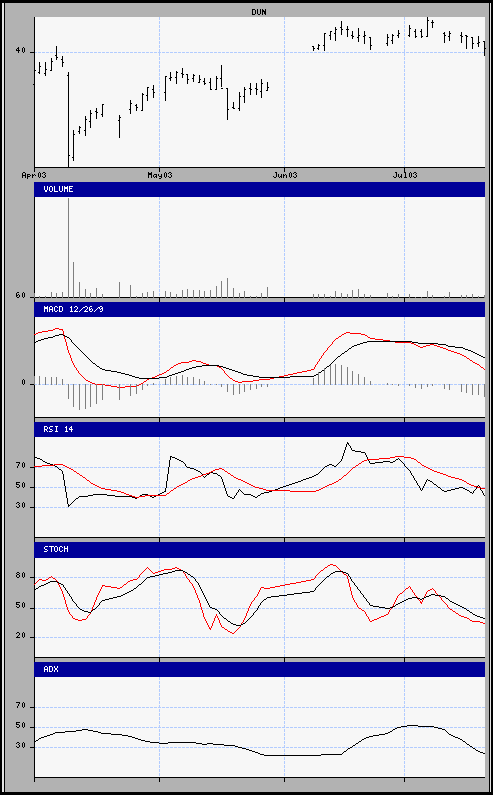Click the Jun03 date axis label
This screenshot has height=795, width=493.
pos(285,175)
